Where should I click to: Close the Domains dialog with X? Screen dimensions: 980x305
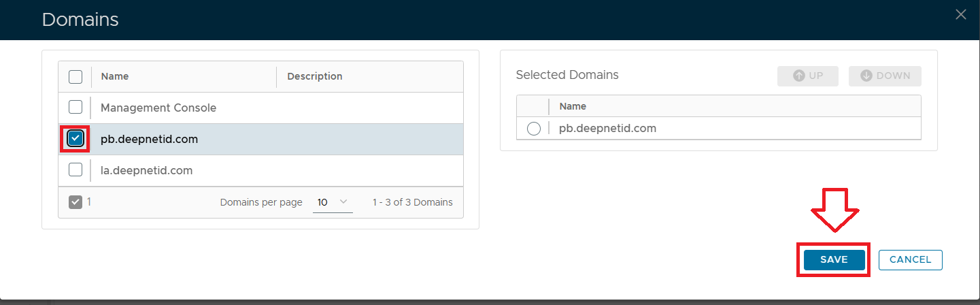click(x=960, y=14)
